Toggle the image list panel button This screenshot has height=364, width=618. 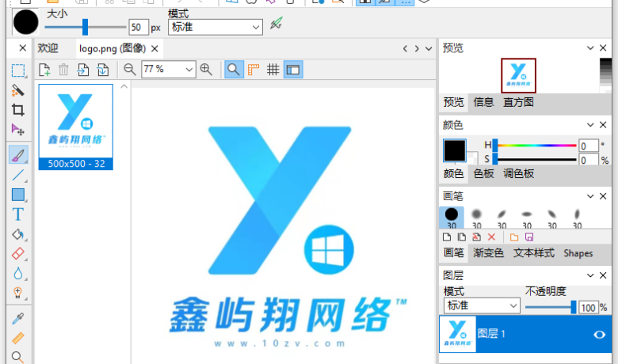(x=293, y=70)
